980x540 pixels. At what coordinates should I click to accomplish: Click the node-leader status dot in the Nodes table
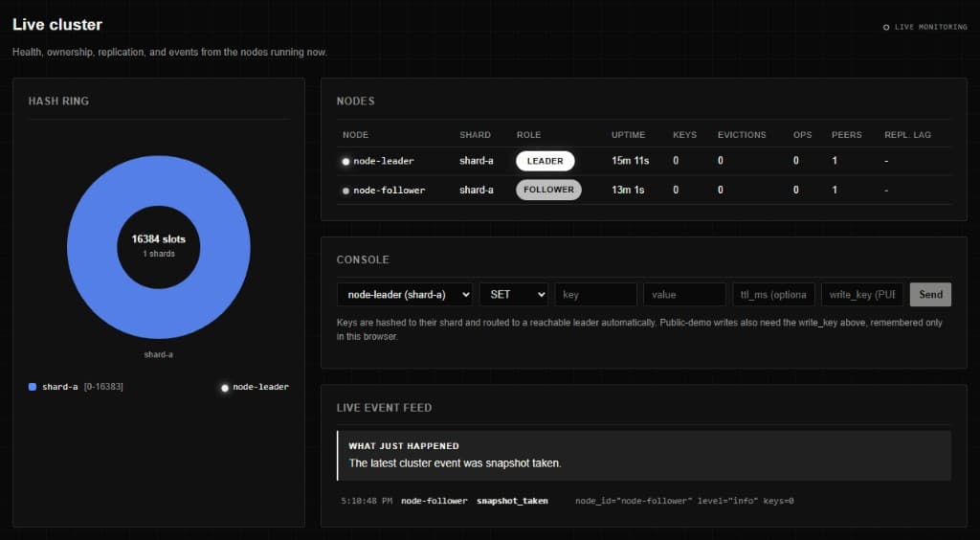coord(345,161)
